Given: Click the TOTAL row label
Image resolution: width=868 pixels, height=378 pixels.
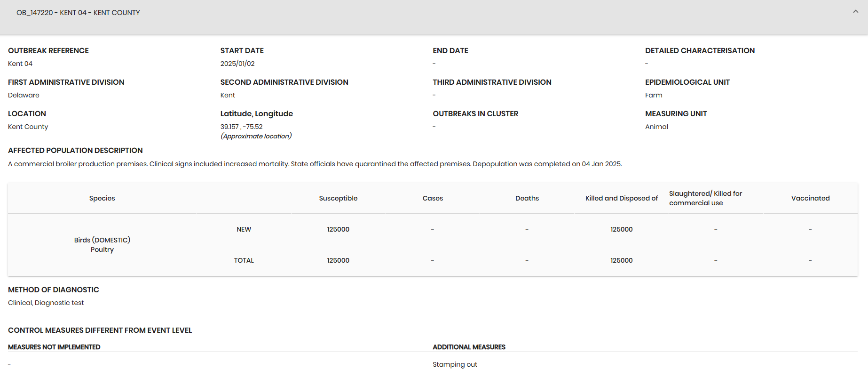Looking at the screenshot, I should click(x=244, y=260).
